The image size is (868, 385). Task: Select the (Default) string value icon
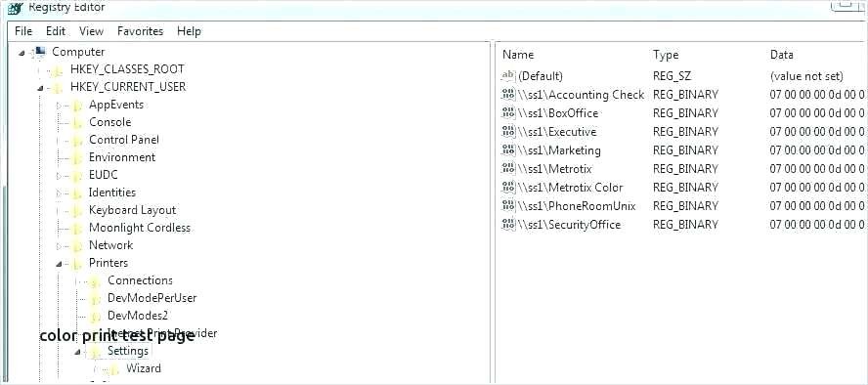508,76
